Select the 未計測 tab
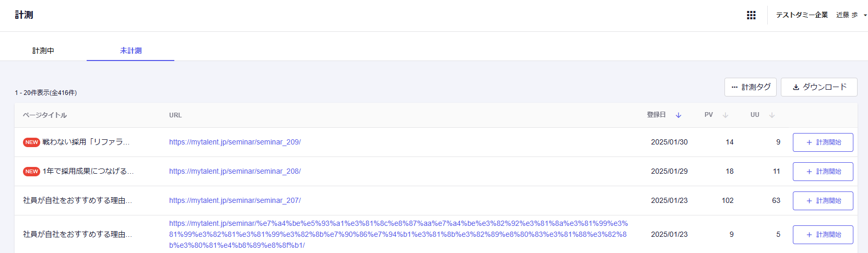868x253 pixels. point(130,51)
